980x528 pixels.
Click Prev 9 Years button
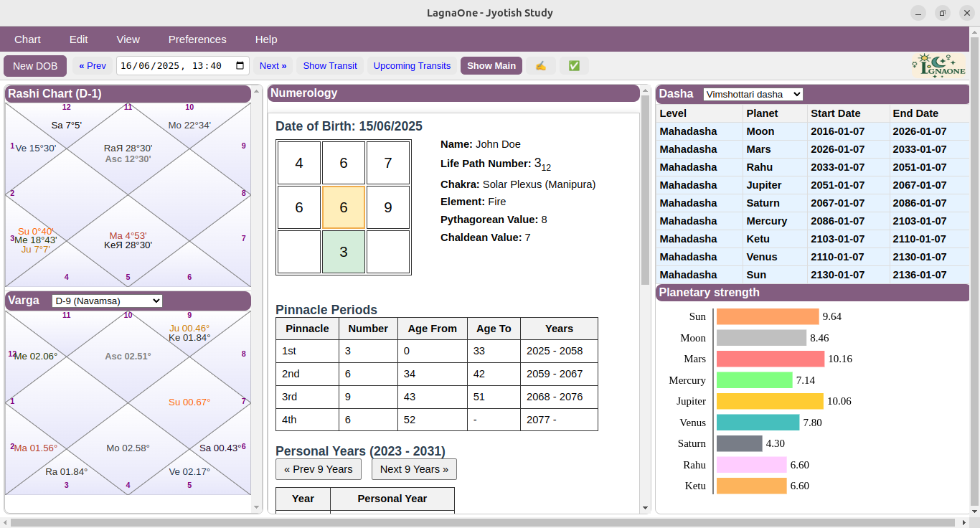point(319,469)
